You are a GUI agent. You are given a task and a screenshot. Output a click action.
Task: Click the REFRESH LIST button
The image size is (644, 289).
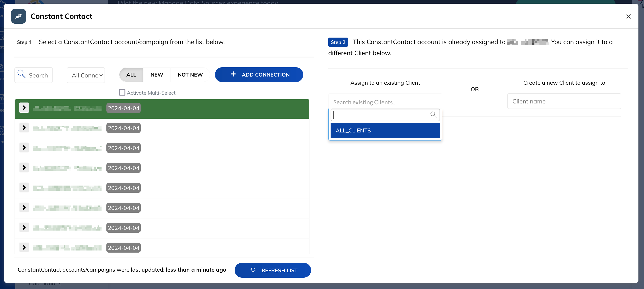click(x=272, y=270)
